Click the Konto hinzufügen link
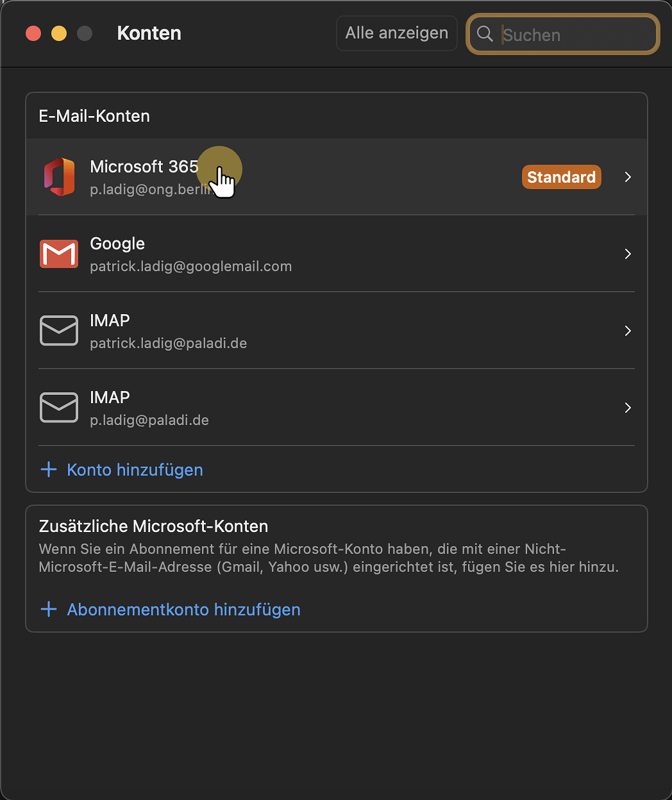The image size is (672, 800). point(135,470)
